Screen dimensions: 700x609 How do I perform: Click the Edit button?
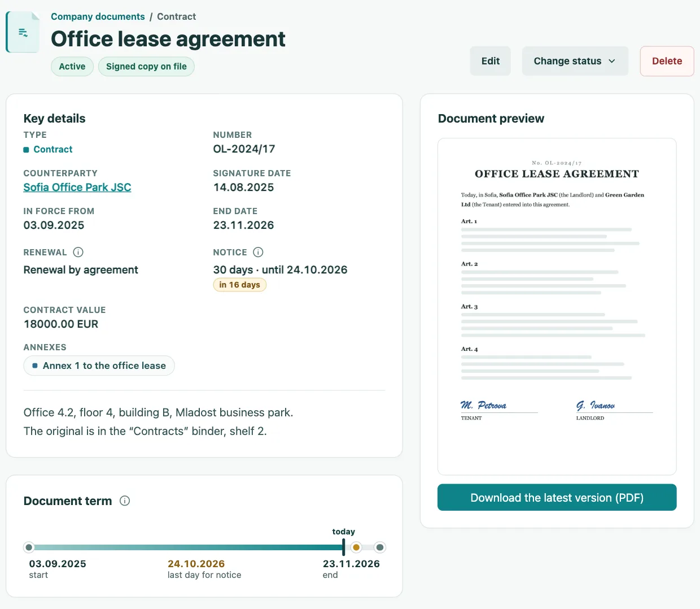pos(491,61)
